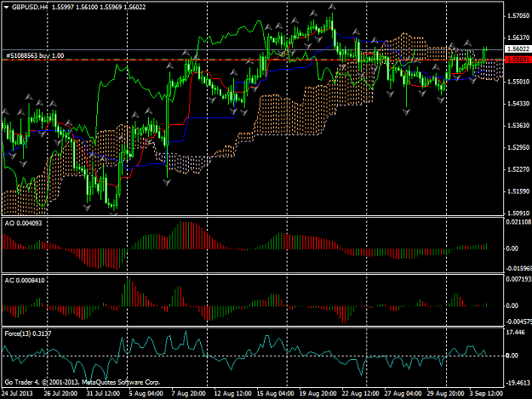Click the 29 Aug 20:00 time label
532x399 pixels.
445,393
